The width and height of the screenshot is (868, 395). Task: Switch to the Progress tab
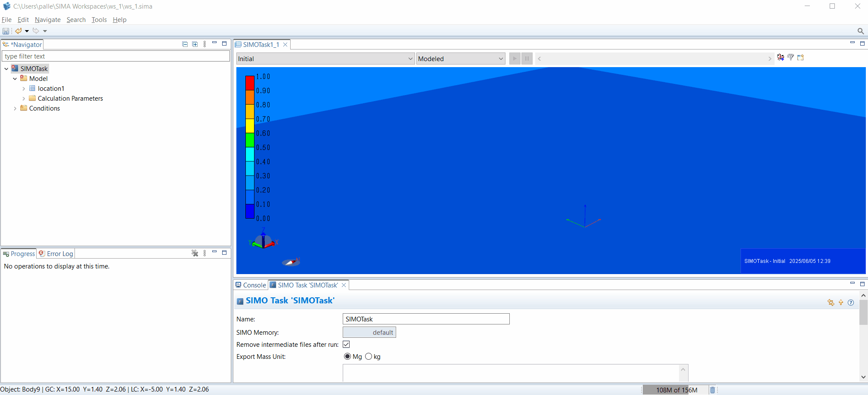[19, 254]
